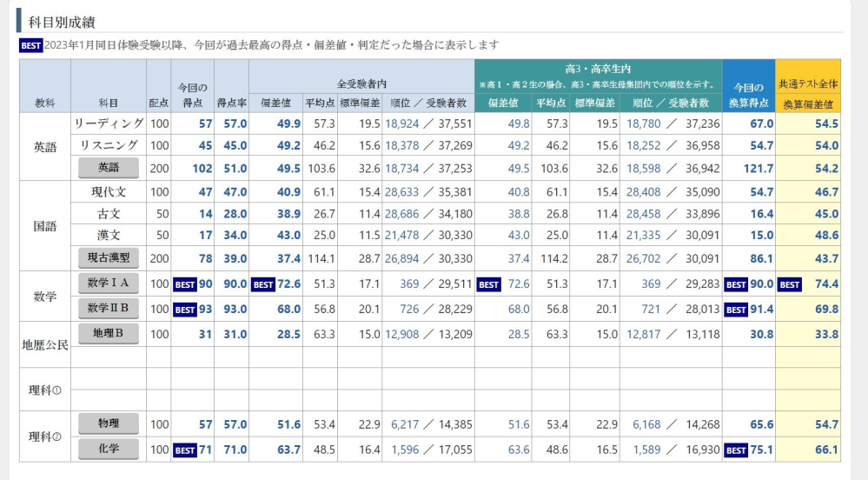
Task: Select the 数学ⅠA button
Action: tap(109, 283)
